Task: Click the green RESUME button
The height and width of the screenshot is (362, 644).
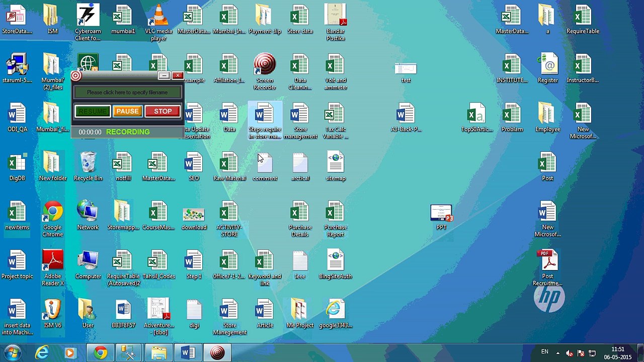Action: (93, 111)
